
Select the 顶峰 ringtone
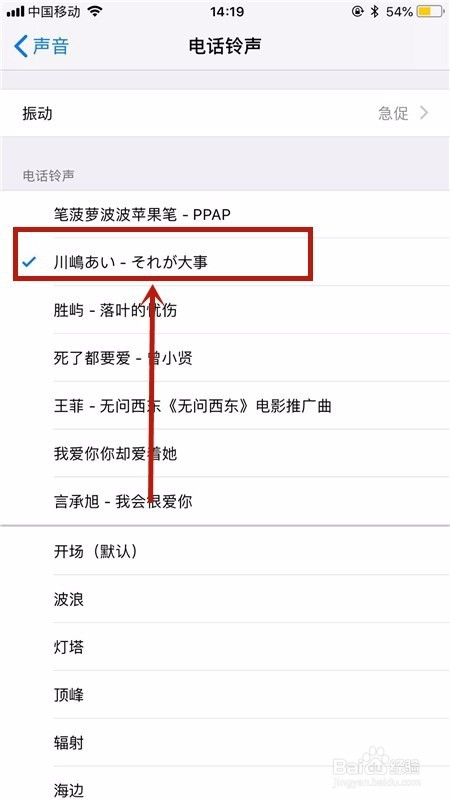(x=225, y=695)
